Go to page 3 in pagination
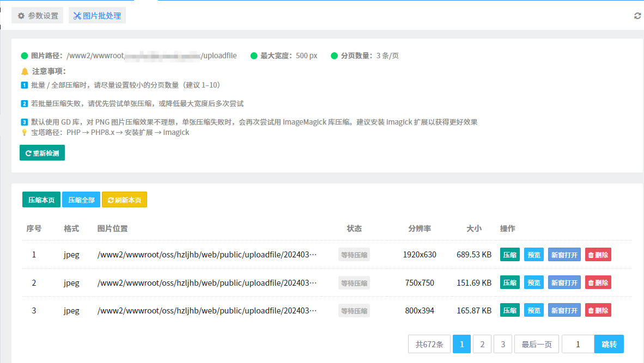Image resolution: width=644 pixels, height=363 pixels. point(503,344)
